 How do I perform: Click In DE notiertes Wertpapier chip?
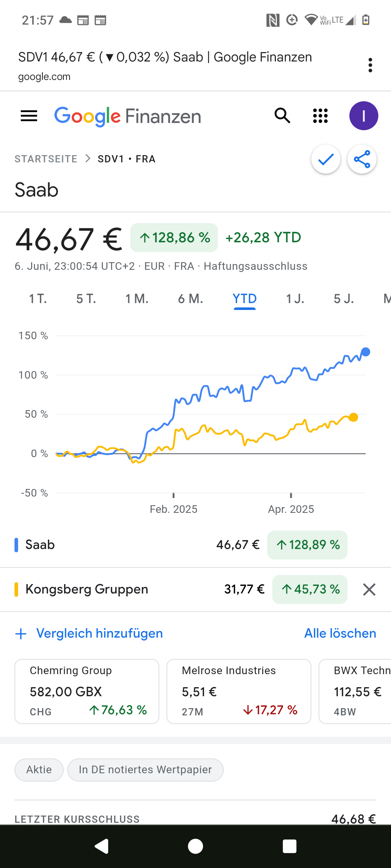(x=146, y=770)
